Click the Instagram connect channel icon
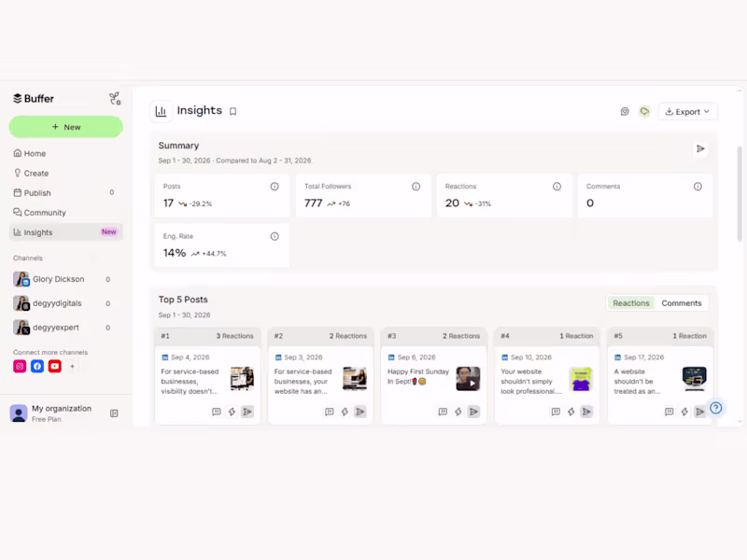The height and width of the screenshot is (560, 747). [x=20, y=366]
